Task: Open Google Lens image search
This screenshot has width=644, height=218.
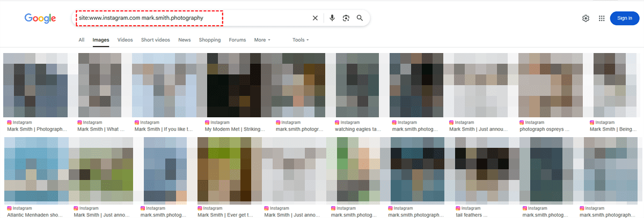Action: click(346, 18)
